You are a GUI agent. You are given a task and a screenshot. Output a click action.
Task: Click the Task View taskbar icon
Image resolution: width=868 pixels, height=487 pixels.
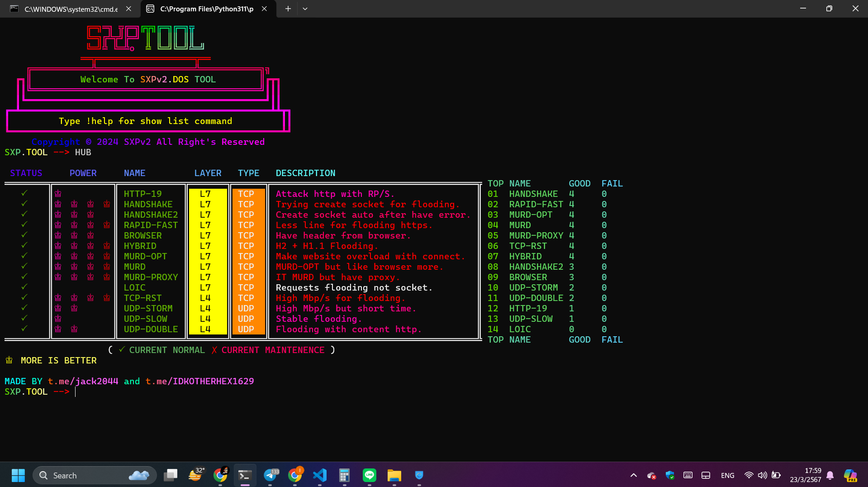(x=171, y=475)
